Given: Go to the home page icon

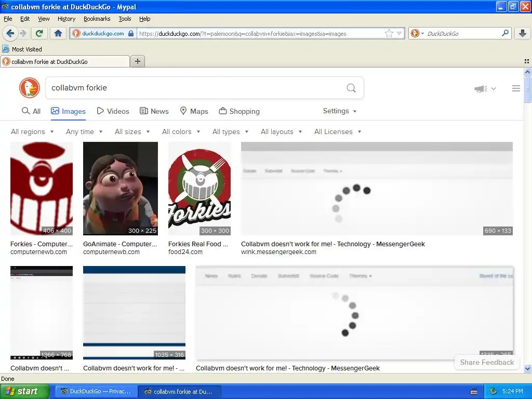Looking at the screenshot, I should click(x=58, y=33).
